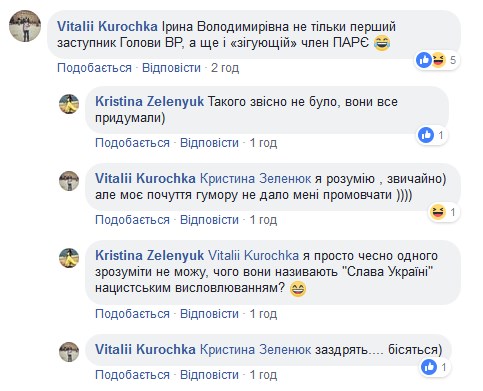The image size is (483, 391).
Task: Click Kristina's avatar beside the "Слава Україні" comment
Action: [69, 258]
